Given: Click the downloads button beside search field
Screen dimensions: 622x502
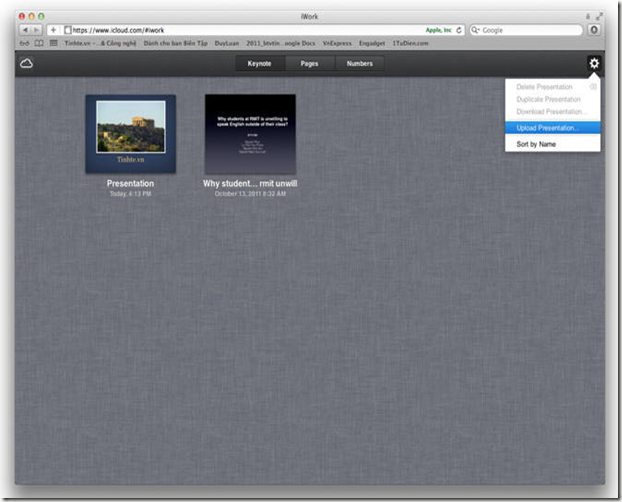Looking at the screenshot, I should [593, 30].
